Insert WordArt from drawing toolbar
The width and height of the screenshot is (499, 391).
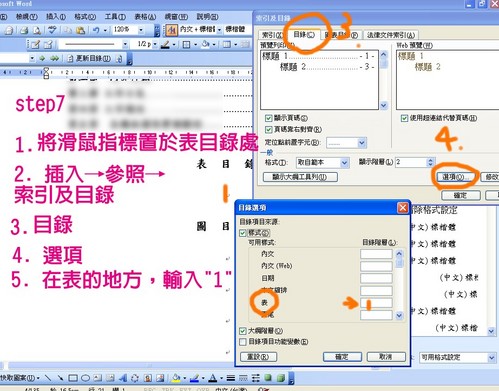click(123, 378)
